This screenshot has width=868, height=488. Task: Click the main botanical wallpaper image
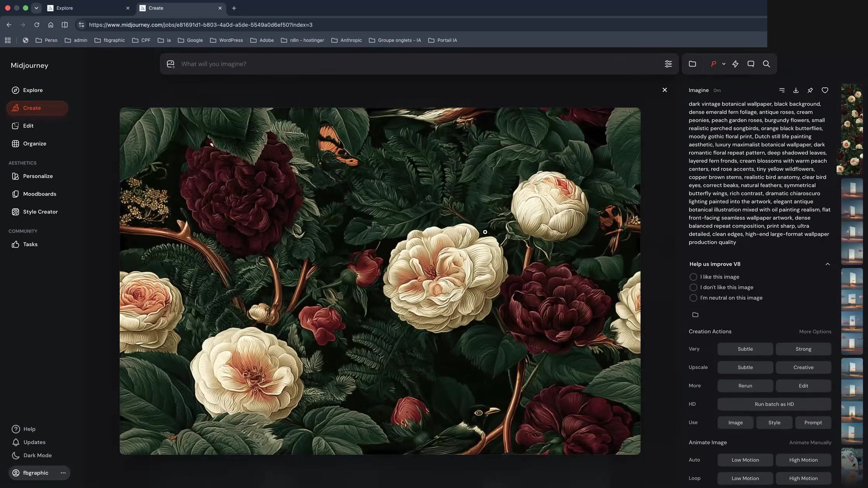tap(380, 281)
